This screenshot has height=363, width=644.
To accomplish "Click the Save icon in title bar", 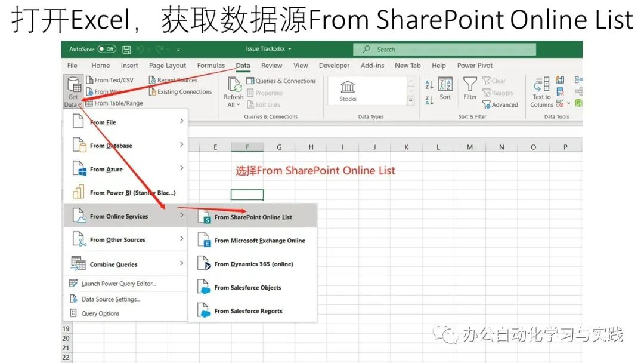I will [126, 50].
